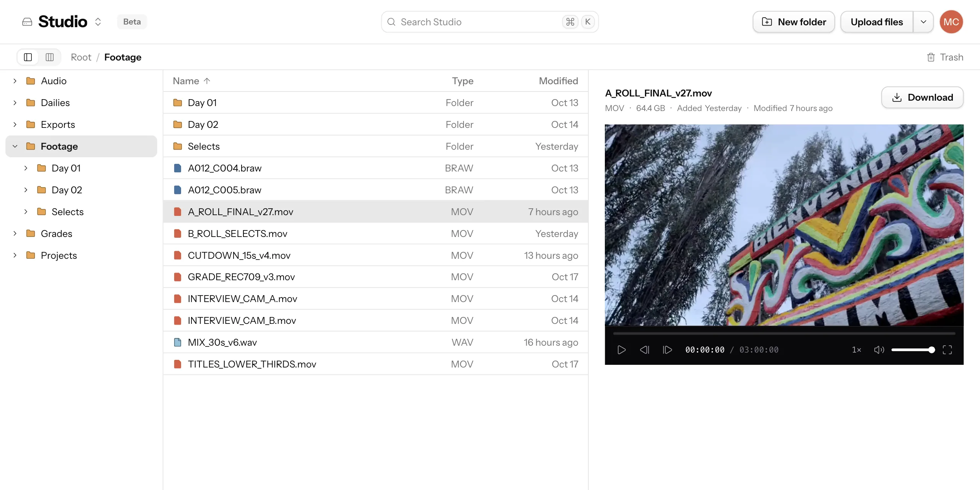This screenshot has width=980, height=490.
Task: Download A_ROLL_FINAL_v27.mov
Action: [922, 97]
